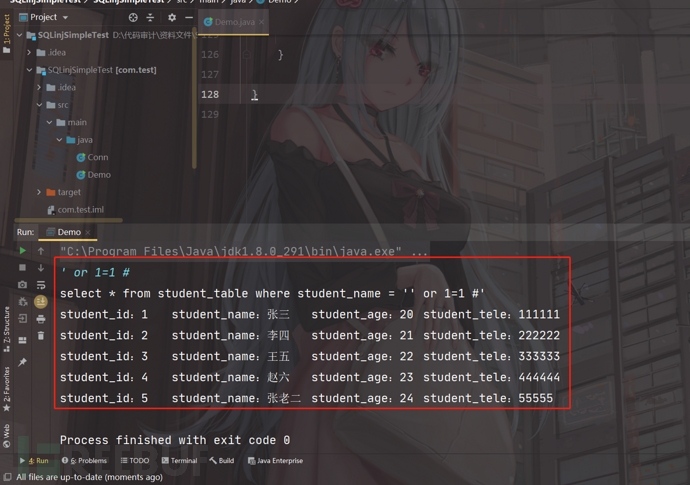Screen dimensions: 690x485
Task: Collapse the main folder
Action: [49, 122]
